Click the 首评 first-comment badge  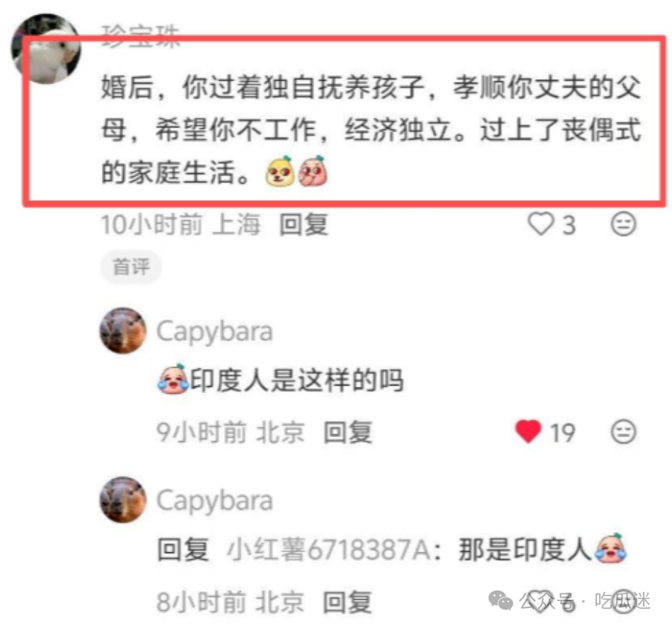[131, 267]
